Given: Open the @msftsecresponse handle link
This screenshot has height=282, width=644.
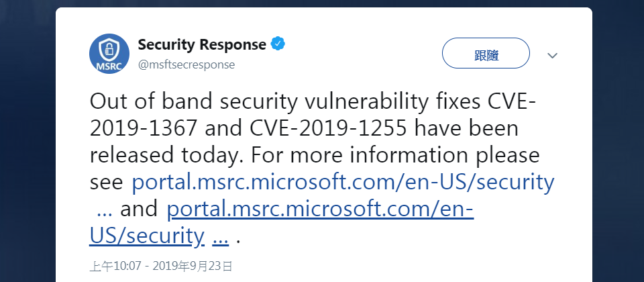Looking at the screenshot, I should [186, 65].
